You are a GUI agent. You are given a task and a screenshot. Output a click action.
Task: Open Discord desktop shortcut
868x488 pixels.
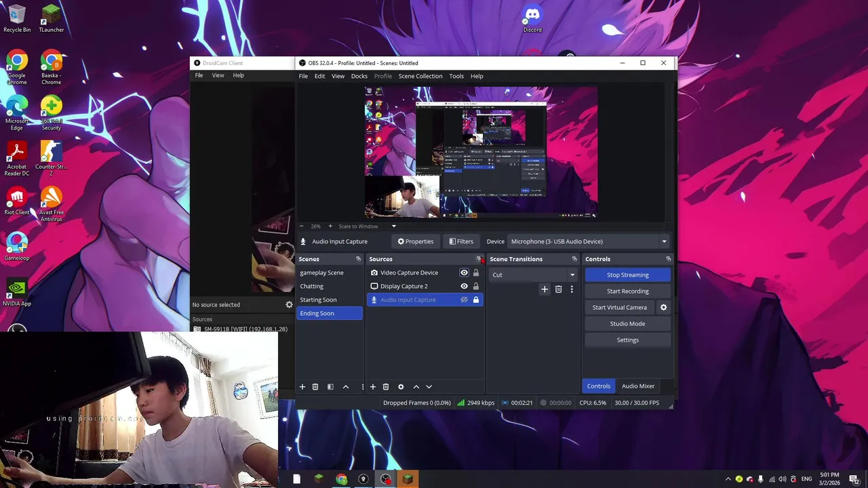coord(532,18)
